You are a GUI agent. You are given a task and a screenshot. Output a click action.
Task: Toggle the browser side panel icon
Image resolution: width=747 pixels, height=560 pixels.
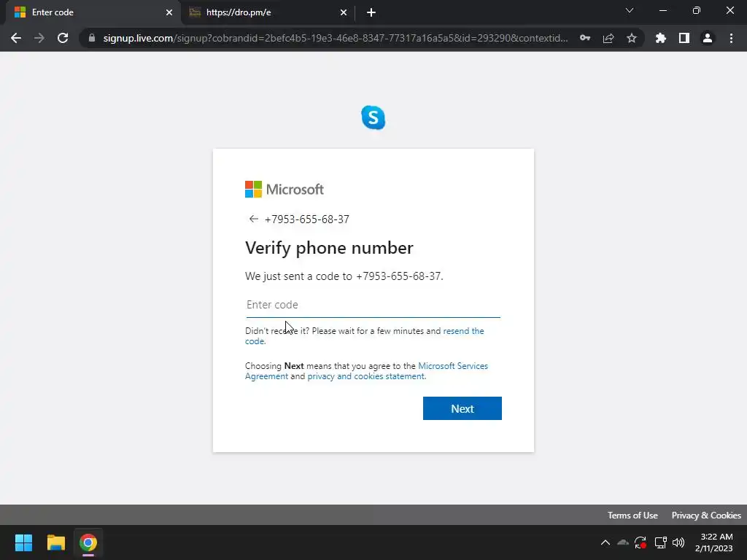(684, 38)
